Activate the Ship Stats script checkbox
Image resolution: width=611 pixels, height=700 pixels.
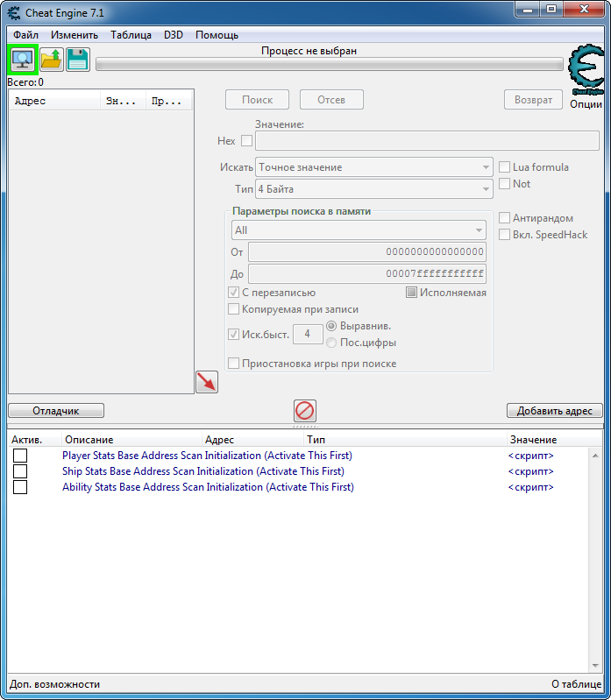pyautogui.click(x=20, y=471)
